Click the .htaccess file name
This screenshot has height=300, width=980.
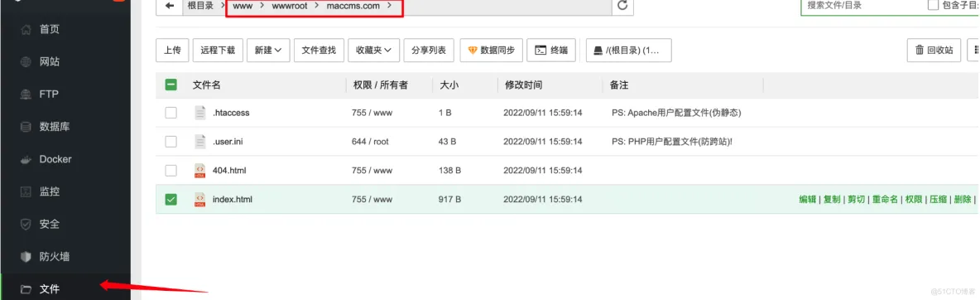(x=231, y=113)
